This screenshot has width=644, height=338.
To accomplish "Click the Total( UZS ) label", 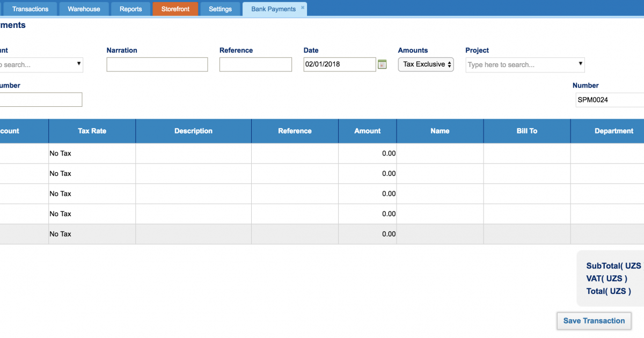I will pos(609,291).
